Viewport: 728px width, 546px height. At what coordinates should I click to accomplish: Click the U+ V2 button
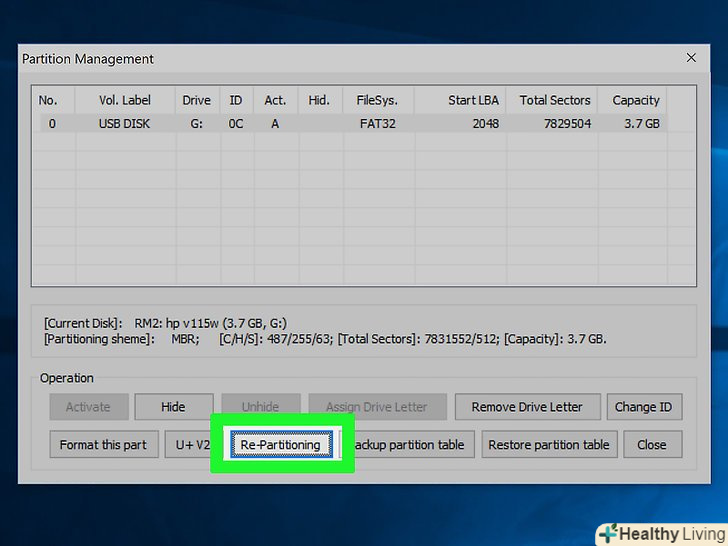click(x=188, y=444)
